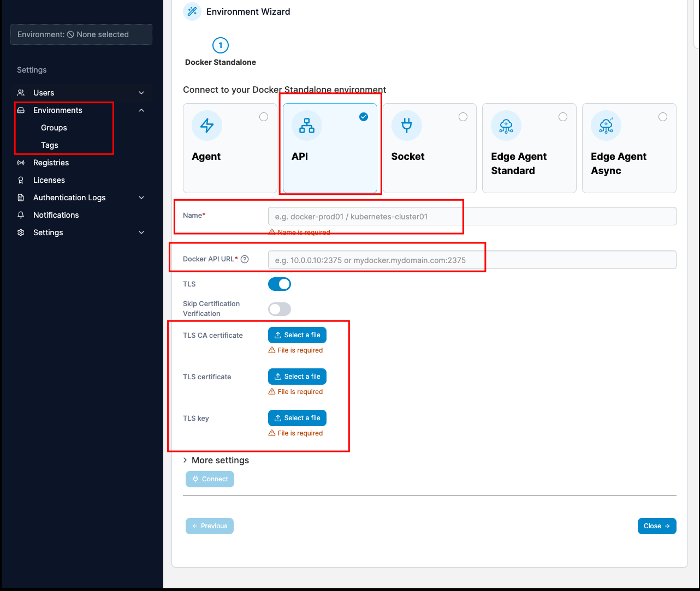Expand More settings section

pyautogui.click(x=216, y=460)
